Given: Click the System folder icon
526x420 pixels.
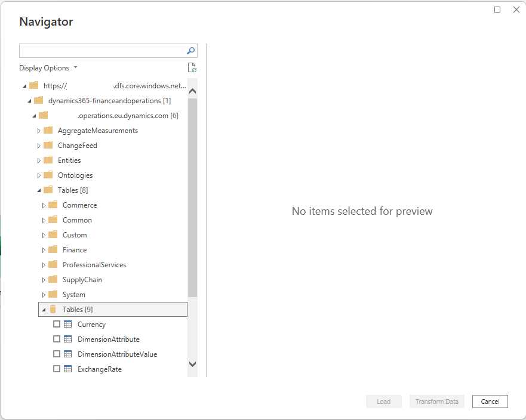Looking at the screenshot, I should click(53, 294).
